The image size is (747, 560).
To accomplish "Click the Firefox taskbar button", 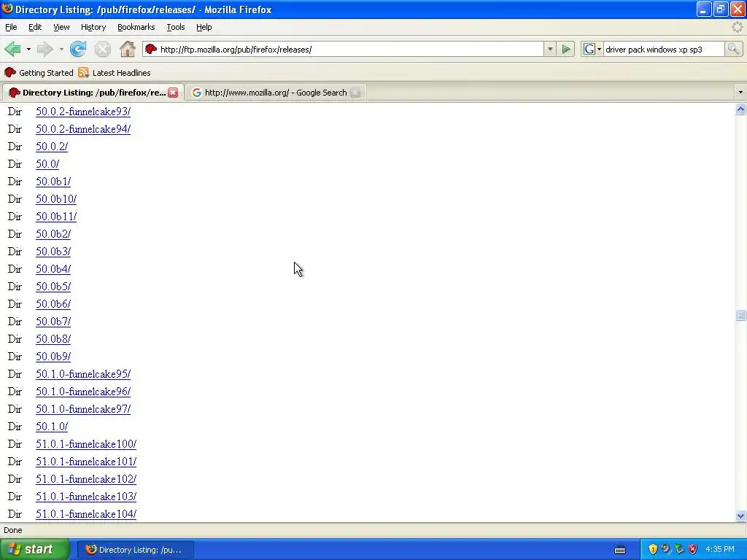I will coord(135,550).
